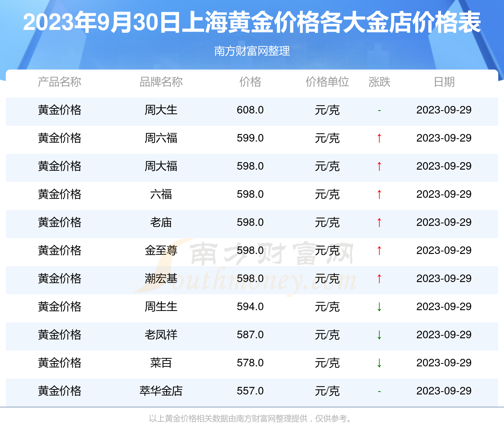Select the 品牌名称 column header

tap(161, 82)
